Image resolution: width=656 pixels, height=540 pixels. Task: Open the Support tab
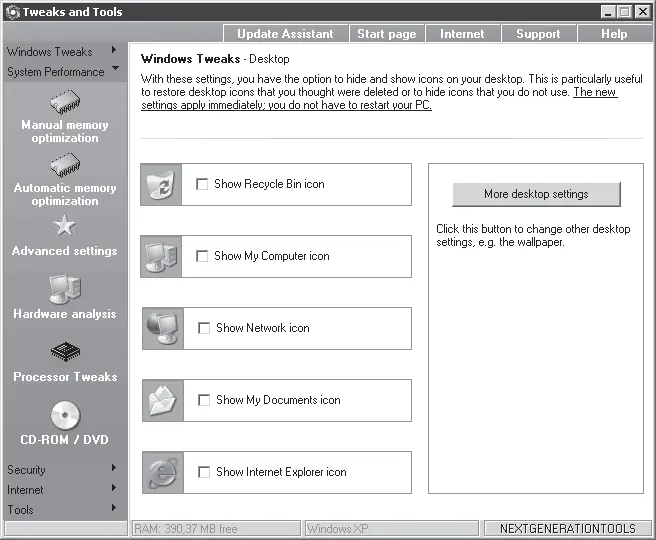tap(538, 34)
